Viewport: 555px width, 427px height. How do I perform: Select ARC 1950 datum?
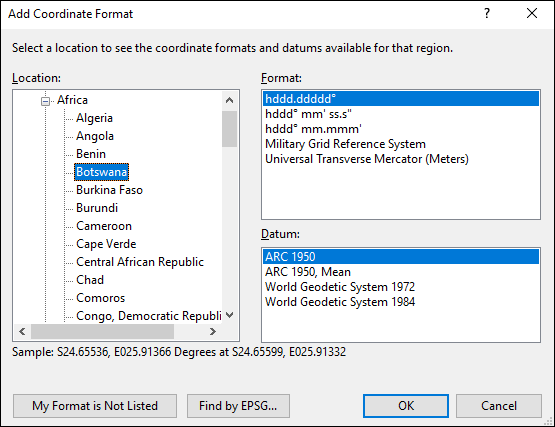click(401, 257)
